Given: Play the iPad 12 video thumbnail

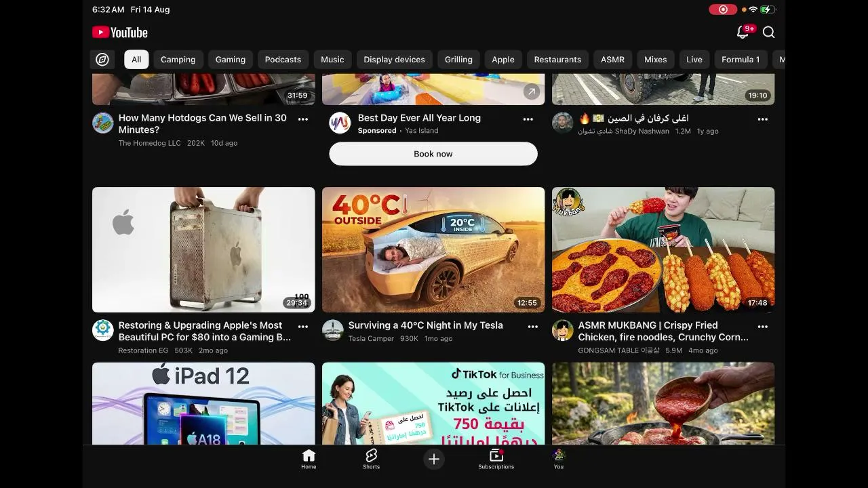Looking at the screenshot, I should (203, 403).
